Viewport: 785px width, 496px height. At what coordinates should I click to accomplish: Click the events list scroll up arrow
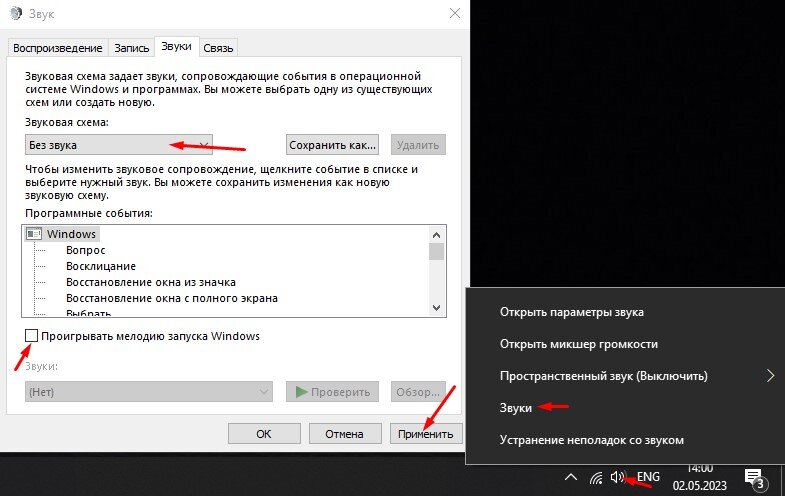(x=436, y=235)
